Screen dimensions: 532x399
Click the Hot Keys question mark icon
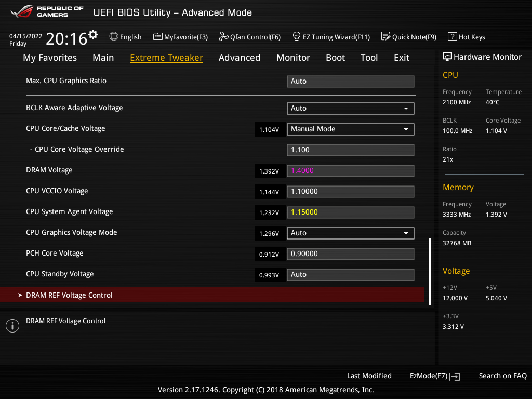coord(453,37)
